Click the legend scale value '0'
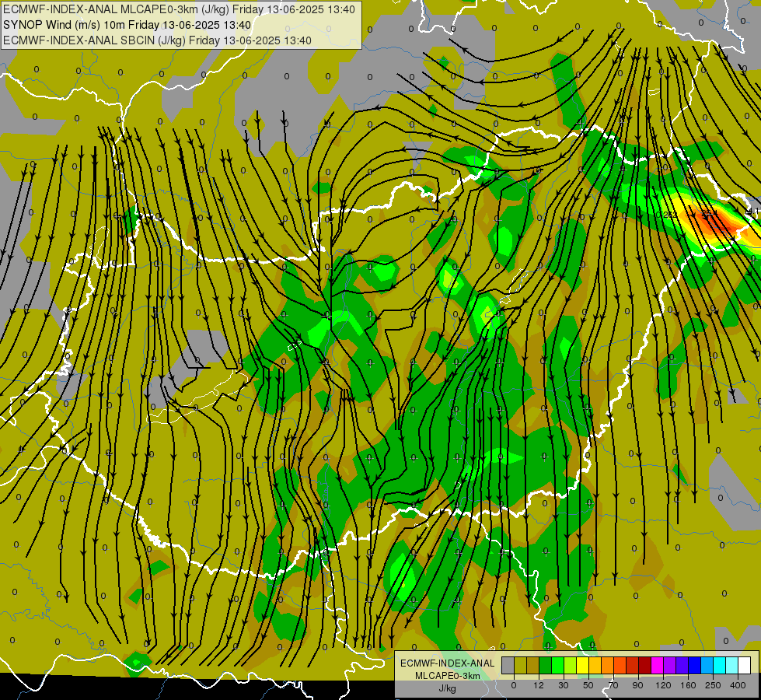This screenshot has height=700, width=761. pos(514,685)
